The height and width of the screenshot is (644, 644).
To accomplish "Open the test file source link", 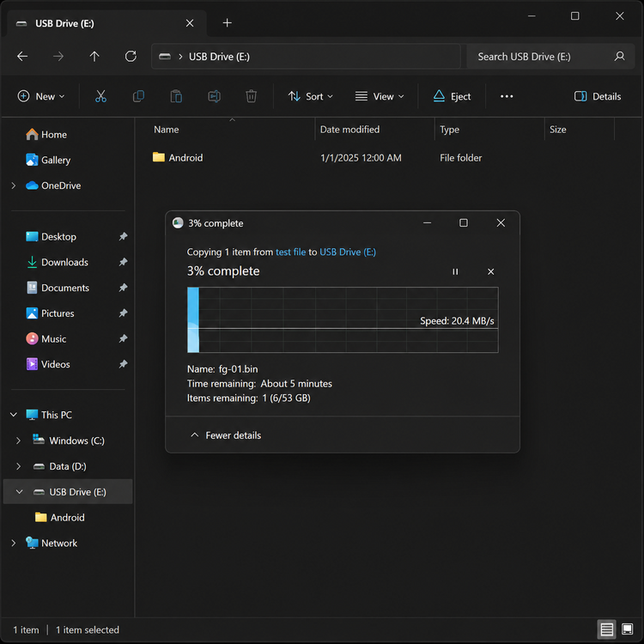I will (290, 252).
